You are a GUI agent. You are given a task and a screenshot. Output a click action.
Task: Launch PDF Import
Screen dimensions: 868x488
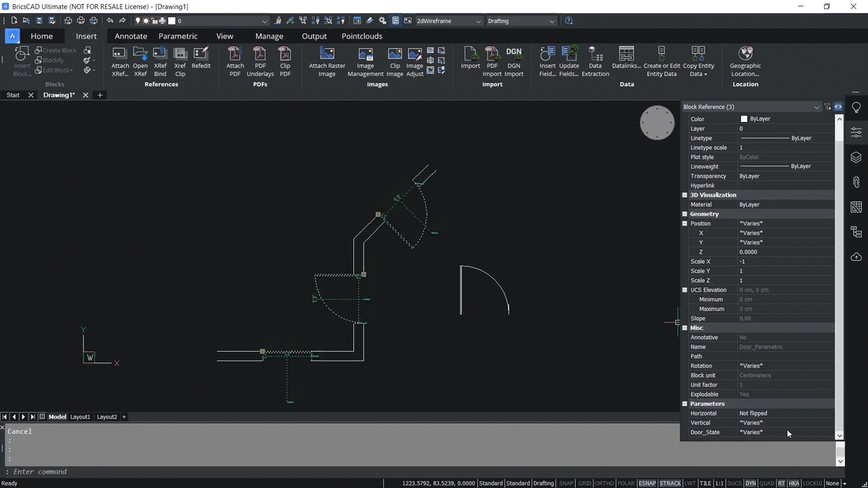[492, 62]
